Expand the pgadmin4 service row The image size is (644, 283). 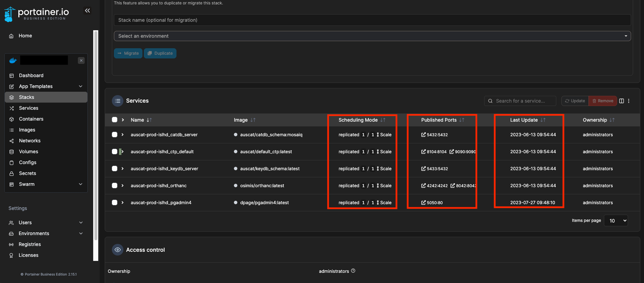[x=123, y=202]
